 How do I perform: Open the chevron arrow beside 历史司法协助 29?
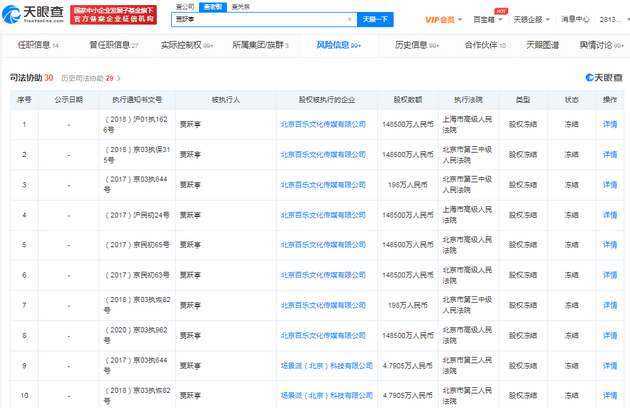119,78
